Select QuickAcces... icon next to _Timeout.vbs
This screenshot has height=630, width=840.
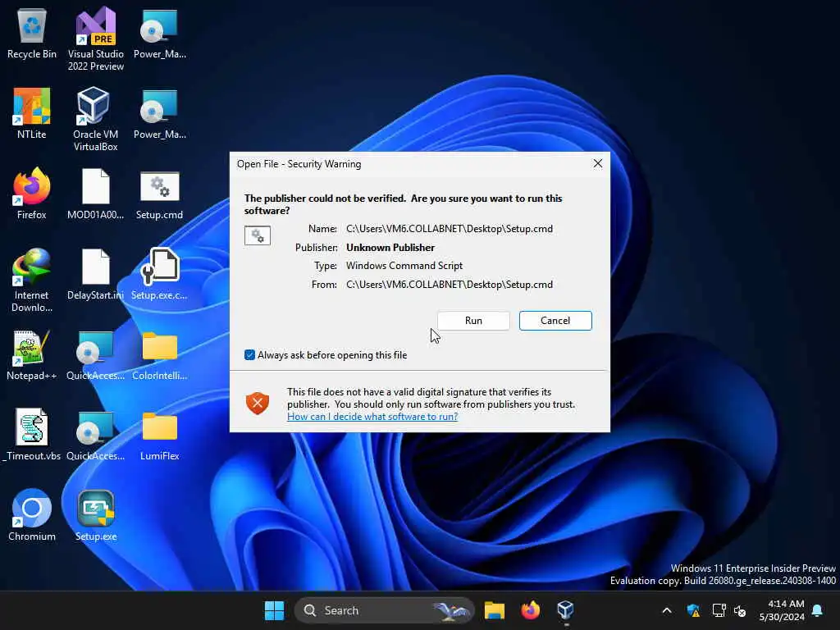[95, 435]
